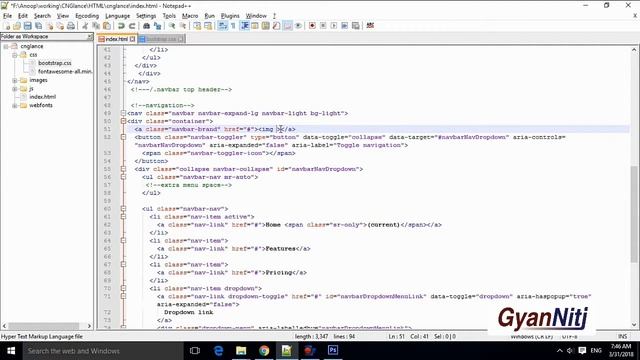This screenshot has height=360, width=640.
Task: Switch to the bootstrap.css tab
Action: [161, 39]
